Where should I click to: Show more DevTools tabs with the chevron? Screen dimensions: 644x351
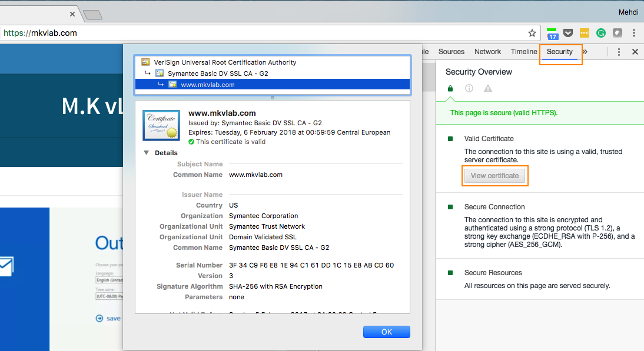(585, 52)
